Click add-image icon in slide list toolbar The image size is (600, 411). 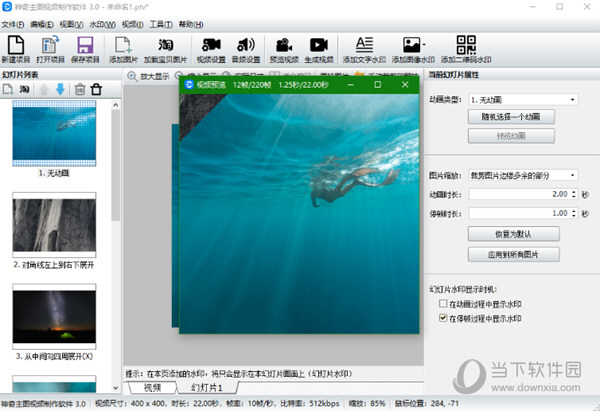(x=8, y=90)
